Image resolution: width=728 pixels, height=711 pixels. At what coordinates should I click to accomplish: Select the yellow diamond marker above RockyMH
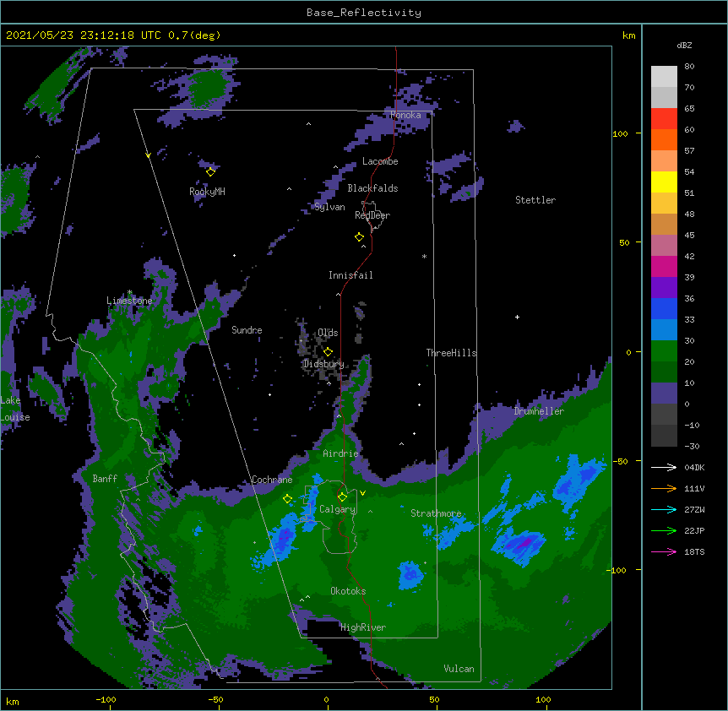click(210, 172)
